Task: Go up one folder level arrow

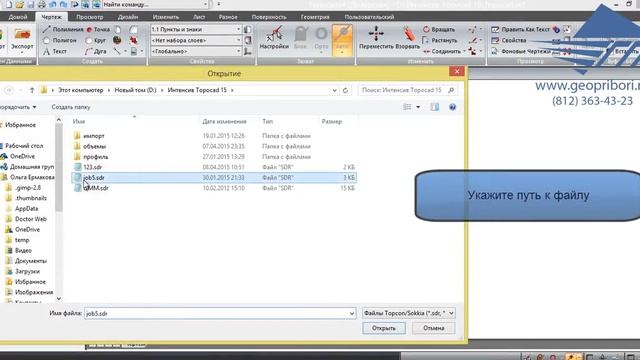Action: (x=32, y=90)
